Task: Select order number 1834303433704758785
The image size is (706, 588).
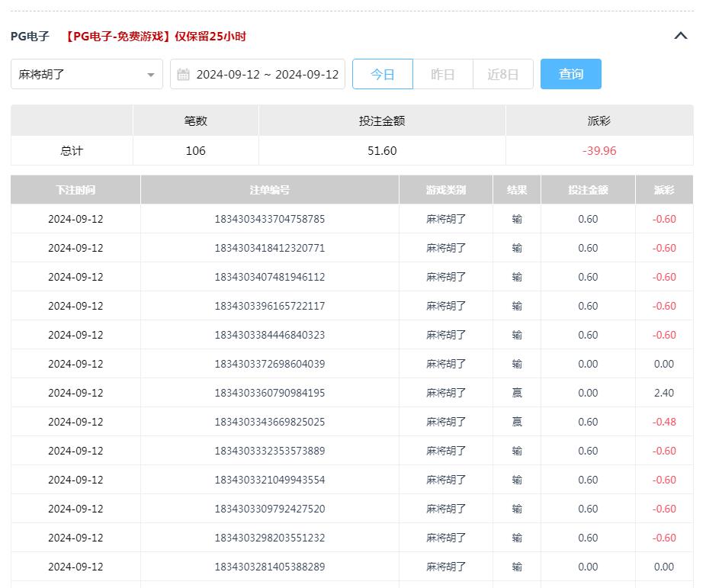Action: (270, 219)
